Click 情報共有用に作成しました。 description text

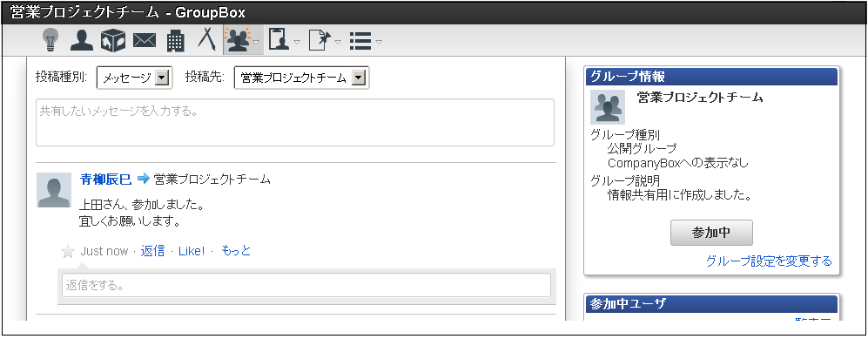coord(679,195)
